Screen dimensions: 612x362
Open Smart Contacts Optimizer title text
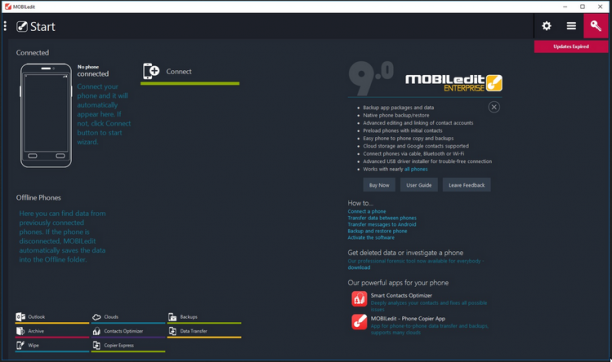tap(401, 296)
